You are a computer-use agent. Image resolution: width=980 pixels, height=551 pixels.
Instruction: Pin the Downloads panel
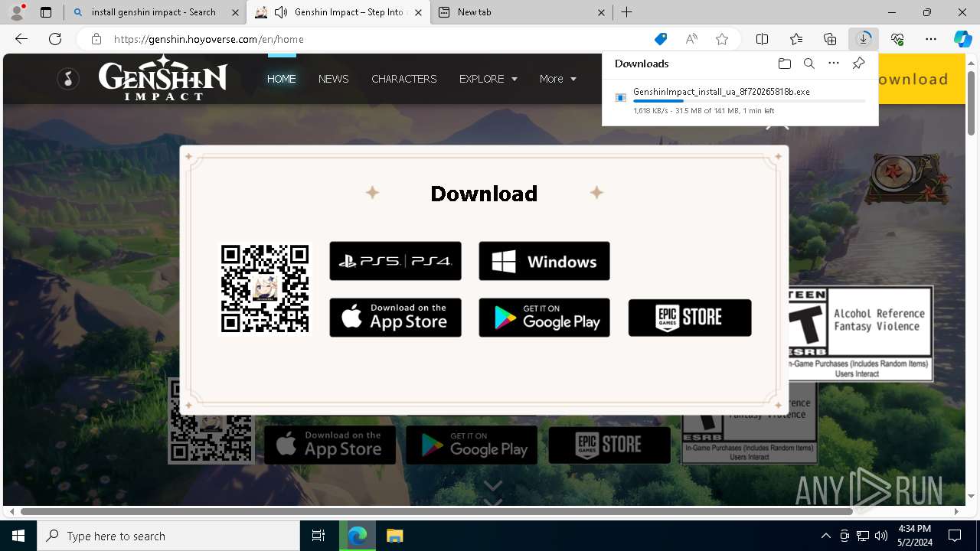click(x=858, y=64)
